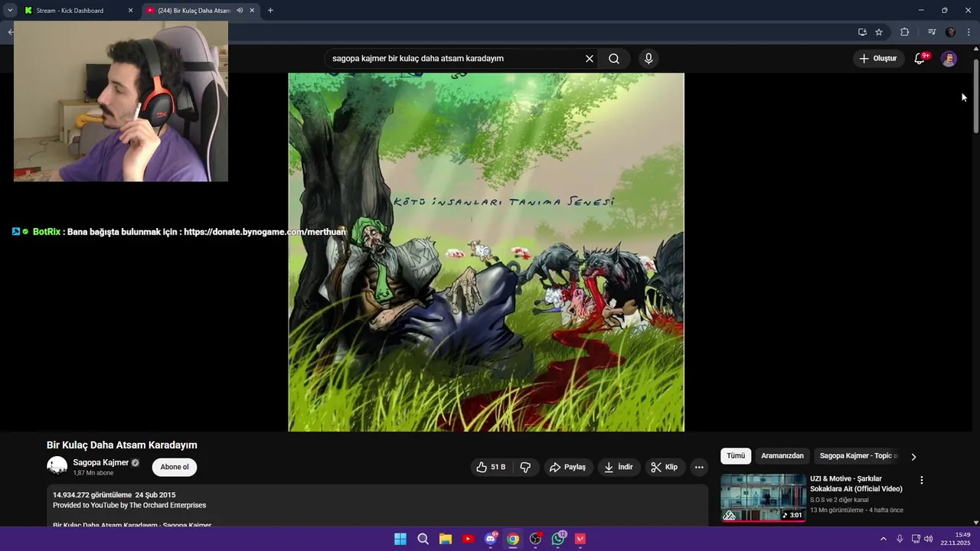Click the Sagopa Kajmer channel avatar
This screenshot has width=980, height=551.
tap(57, 466)
